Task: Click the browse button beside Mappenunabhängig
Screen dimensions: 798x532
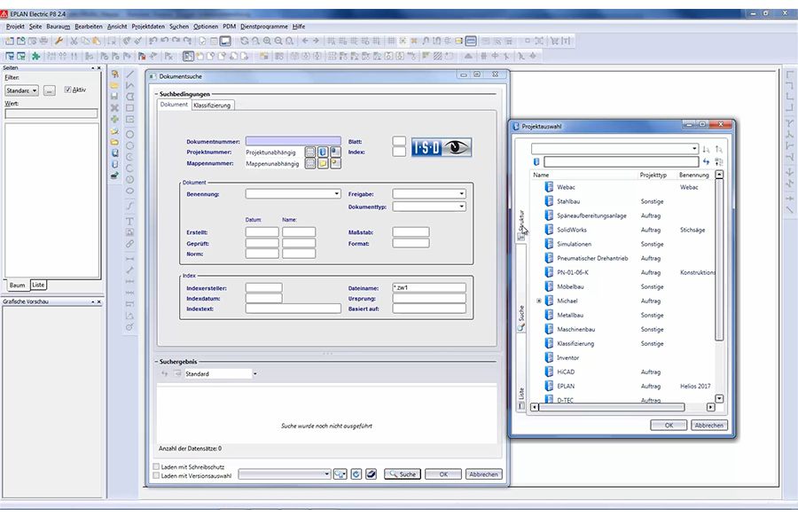Action: coord(310,163)
